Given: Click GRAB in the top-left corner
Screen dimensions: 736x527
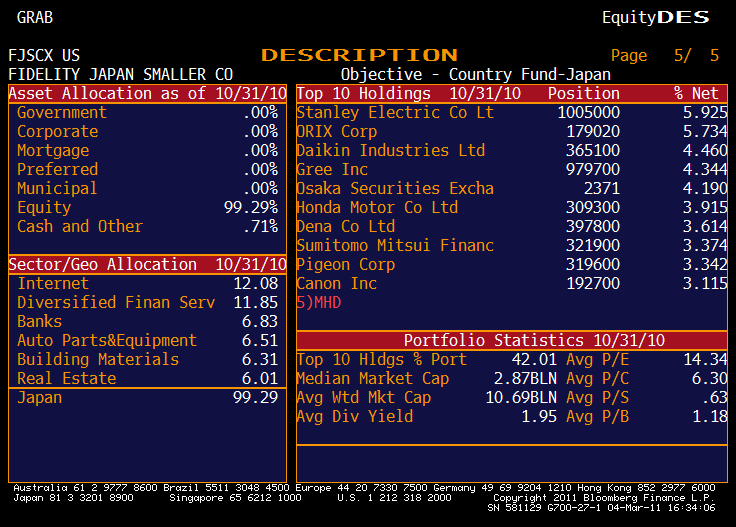Looking at the screenshot, I should pos(35,17).
